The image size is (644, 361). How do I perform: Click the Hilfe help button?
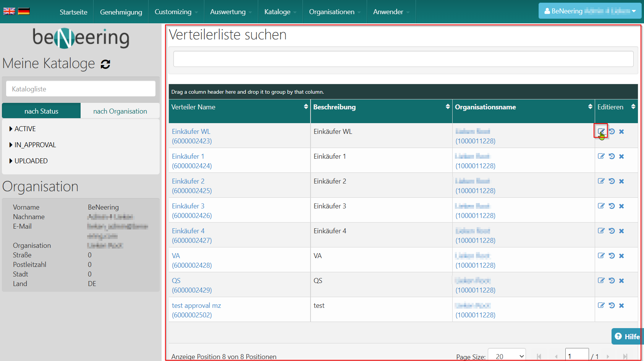coord(627,337)
